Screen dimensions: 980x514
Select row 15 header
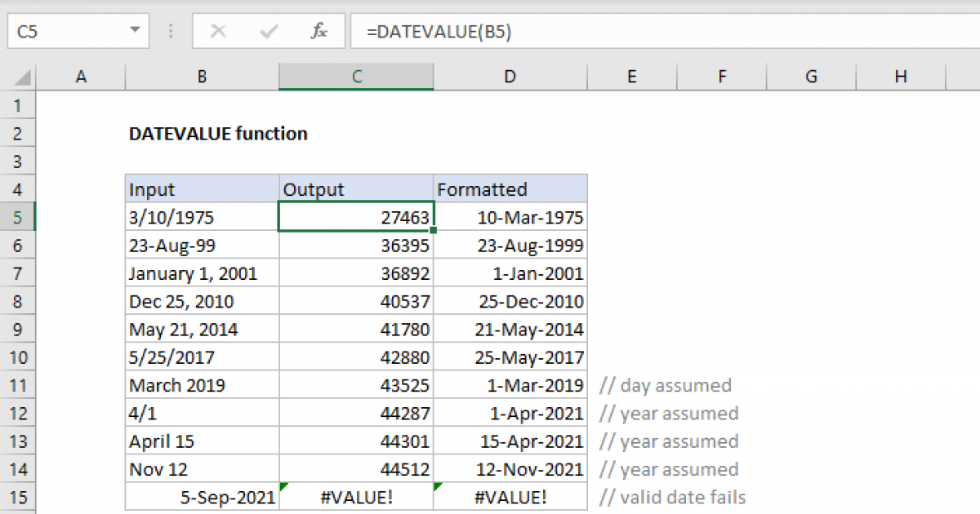[18, 497]
